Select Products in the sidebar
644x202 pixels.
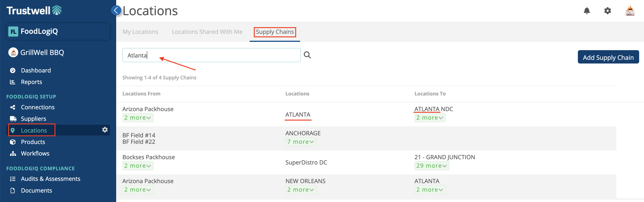coord(33,142)
